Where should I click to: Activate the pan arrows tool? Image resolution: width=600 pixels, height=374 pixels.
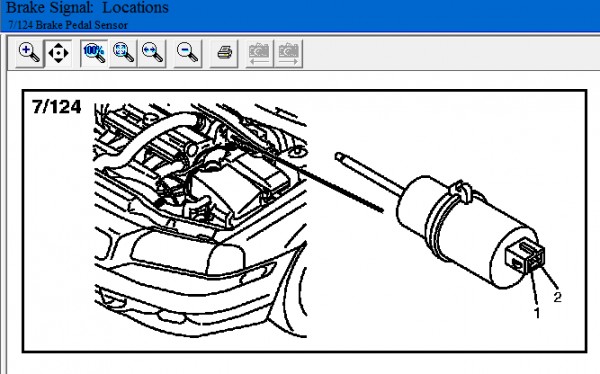tap(58, 53)
